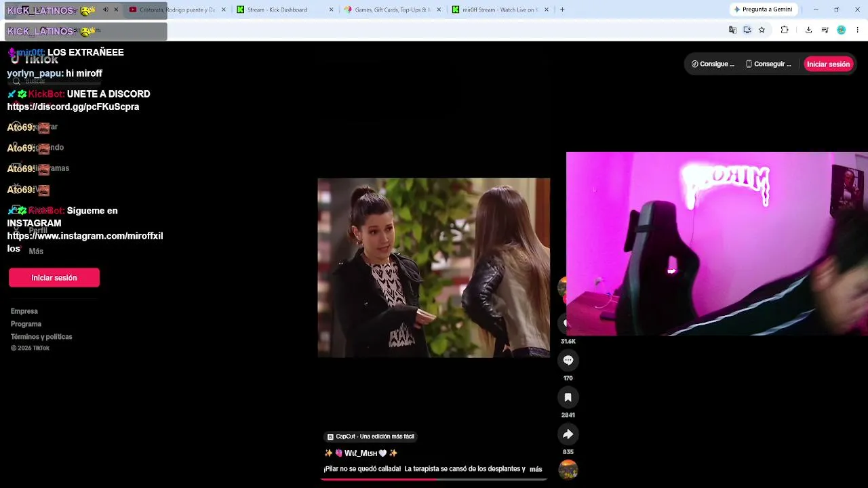Click 'Pregunta a Gemini' button
The height and width of the screenshot is (488, 868).
(x=763, y=9)
